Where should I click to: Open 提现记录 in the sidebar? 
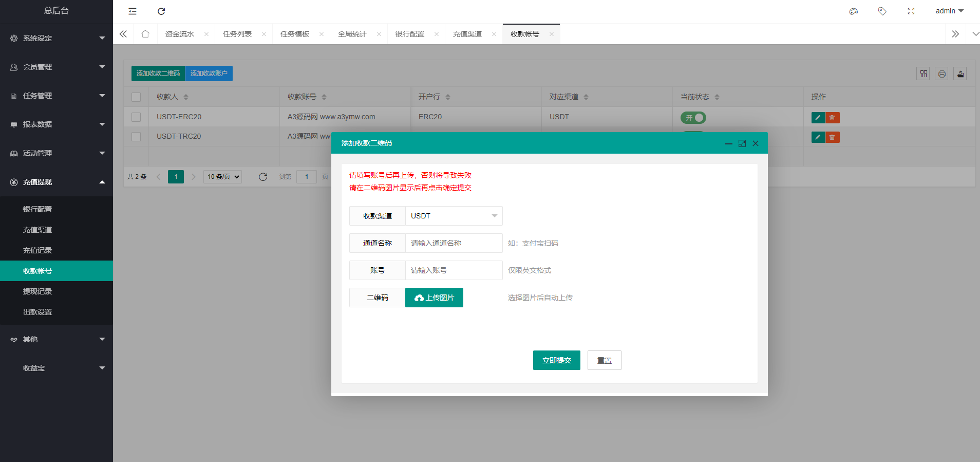[x=56, y=291]
